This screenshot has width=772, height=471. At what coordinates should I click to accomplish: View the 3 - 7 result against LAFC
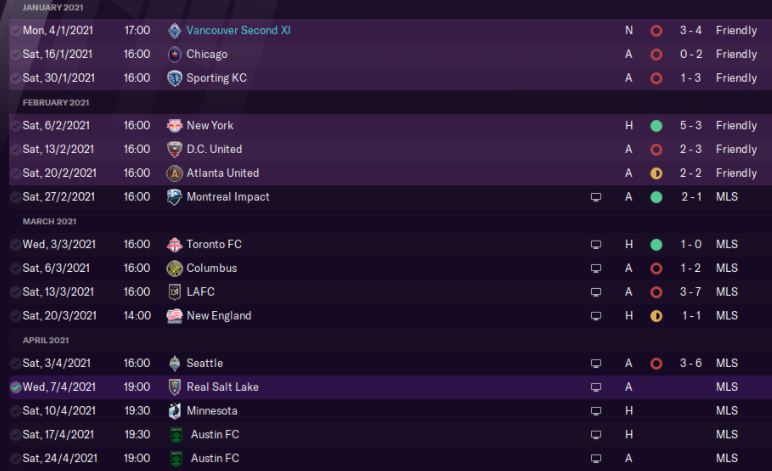tap(692, 292)
